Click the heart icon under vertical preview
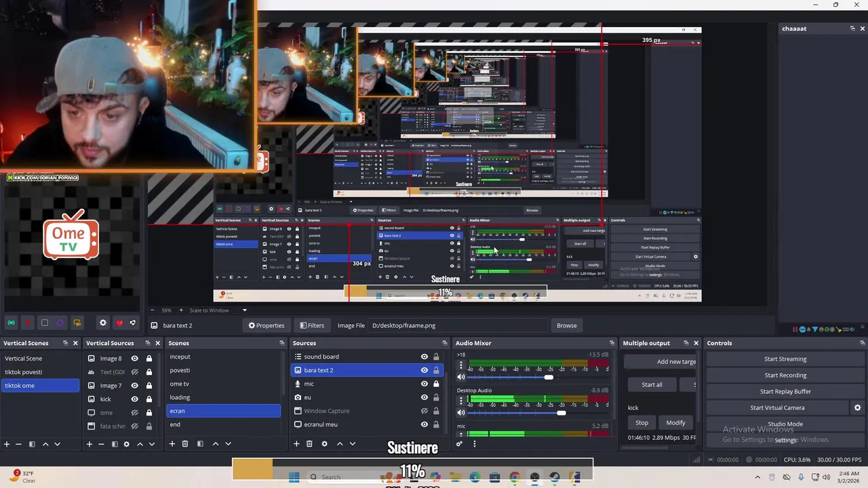868x488 pixels. pos(119,323)
